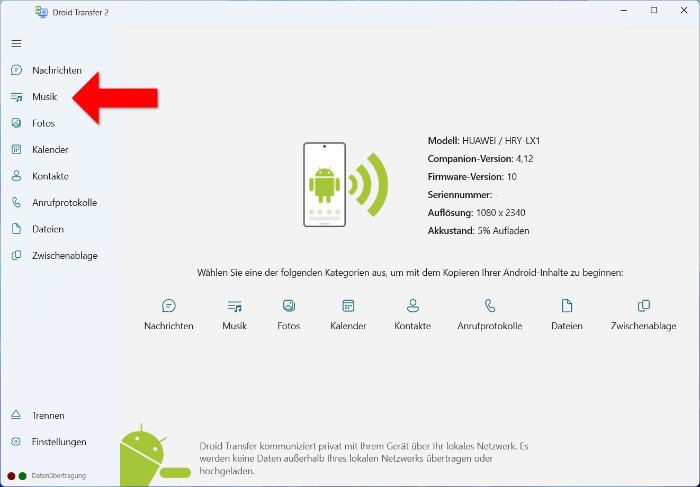Click Kontakte label under main category icons

point(412,326)
